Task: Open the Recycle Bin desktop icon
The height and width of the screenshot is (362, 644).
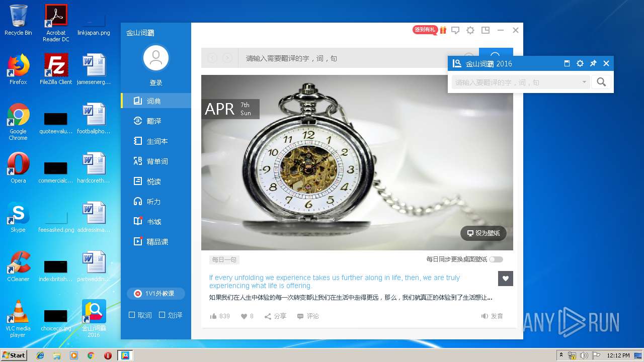Action: 18,20
